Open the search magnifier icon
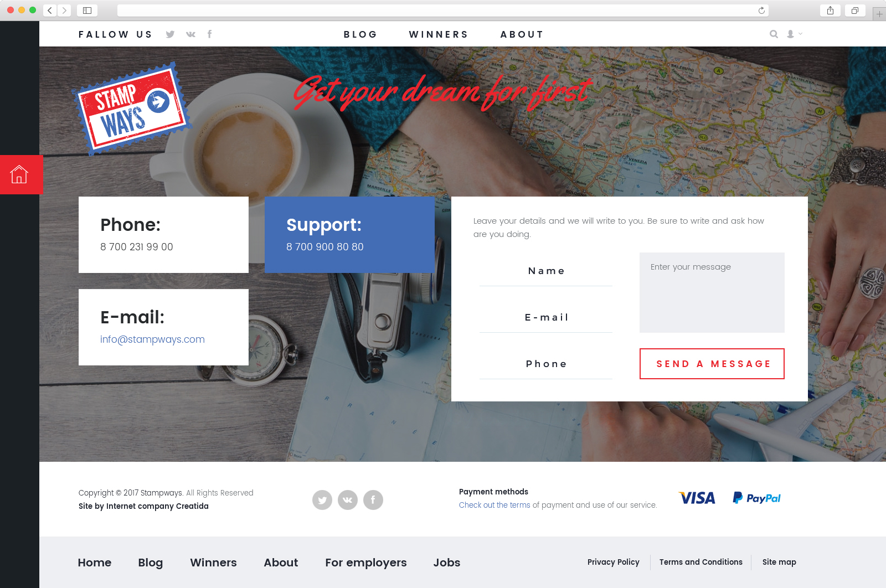The width and height of the screenshot is (886, 588). coord(774,34)
